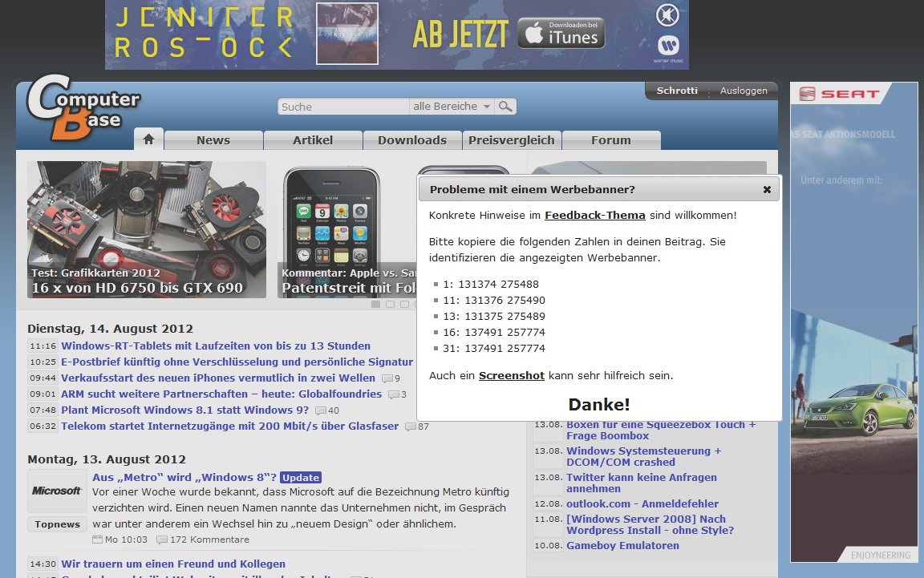Open comments bubble showing 87

(416, 426)
